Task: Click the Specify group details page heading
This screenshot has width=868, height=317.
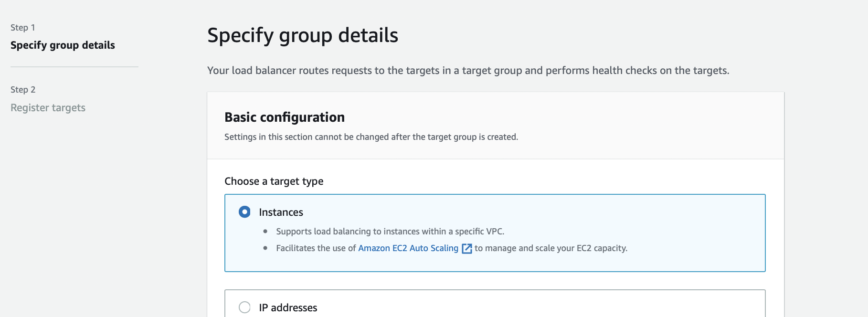Action: (x=303, y=35)
